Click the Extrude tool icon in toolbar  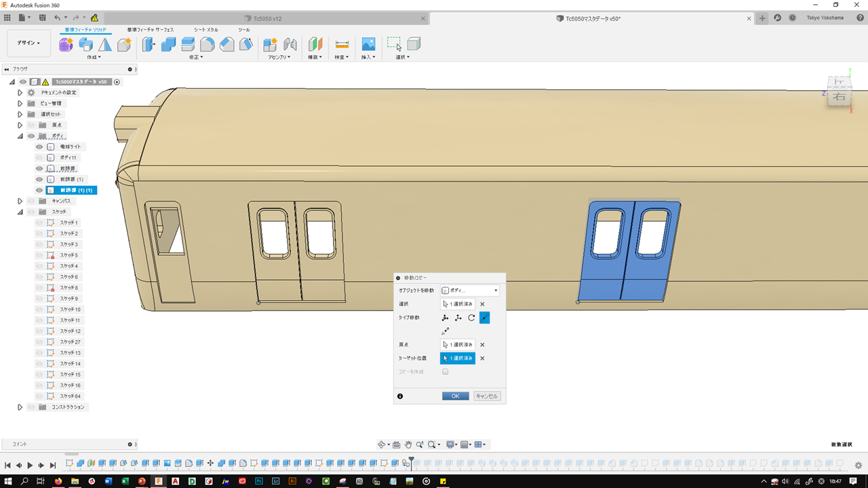point(85,45)
